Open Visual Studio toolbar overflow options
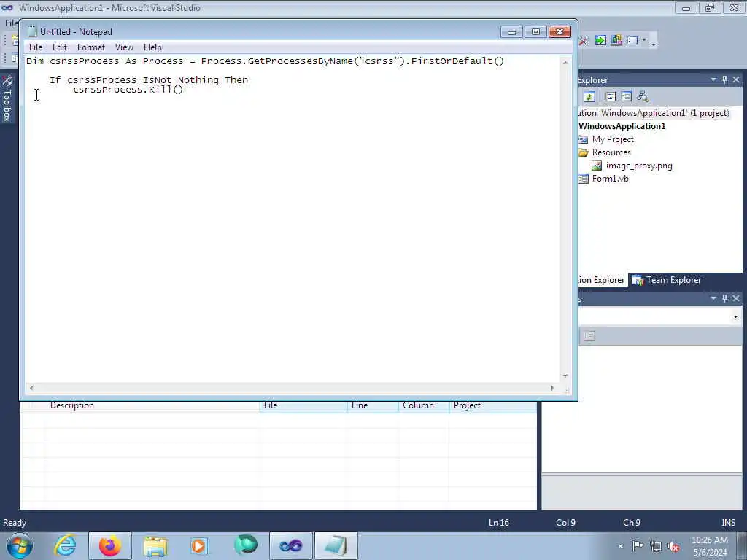Screen dimensions: 747x560 point(654,42)
